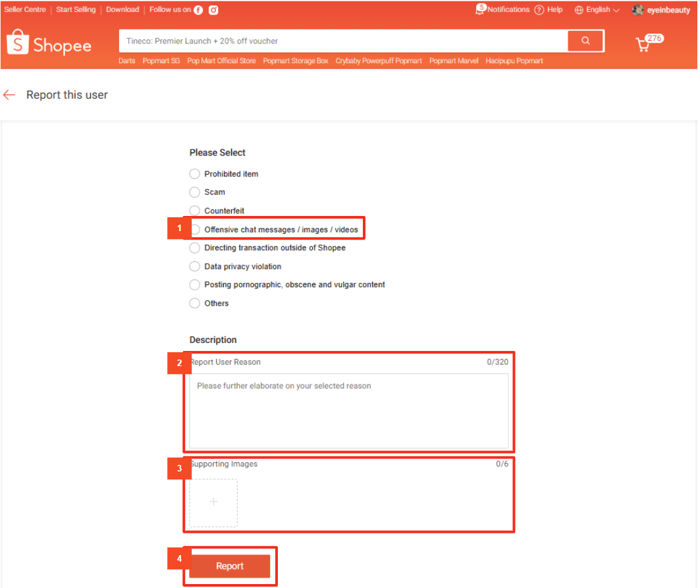The width and height of the screenshot is (700, 588).
Task: Open the shopping cart
Action: [x=642, y=43]
